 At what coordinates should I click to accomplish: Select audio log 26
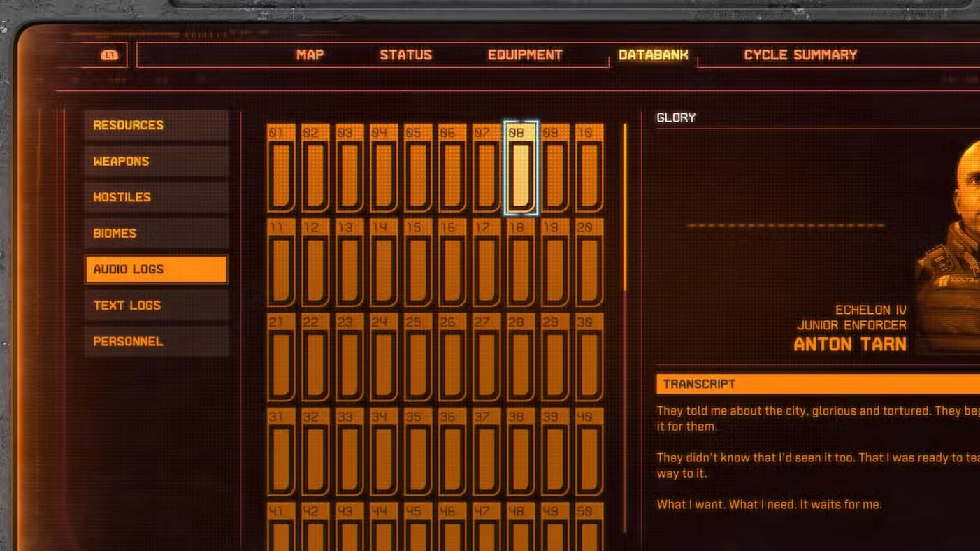click(x=452, y=357)
